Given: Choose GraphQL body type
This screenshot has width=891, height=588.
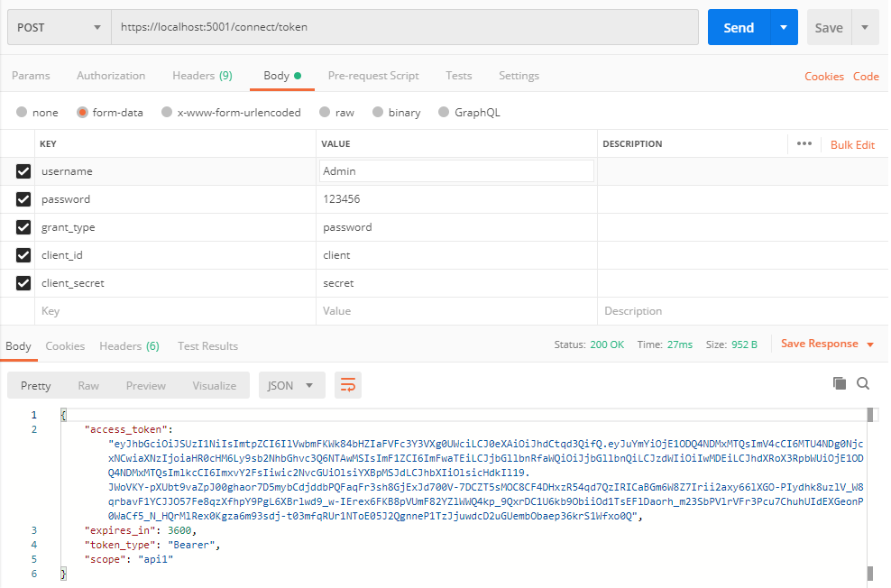Looking at the screenshot, I should [444, 113].
